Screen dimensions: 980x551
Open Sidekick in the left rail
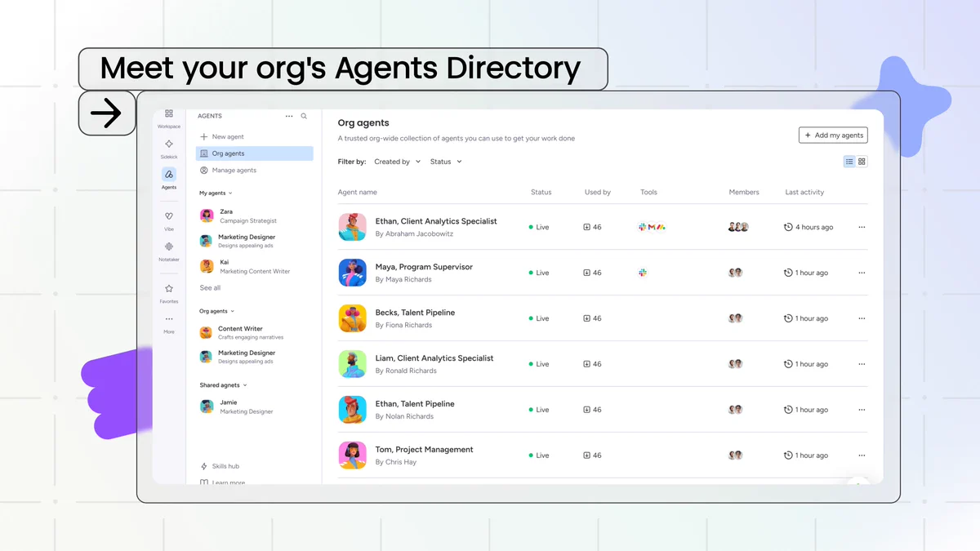click(x=169, y=148)
